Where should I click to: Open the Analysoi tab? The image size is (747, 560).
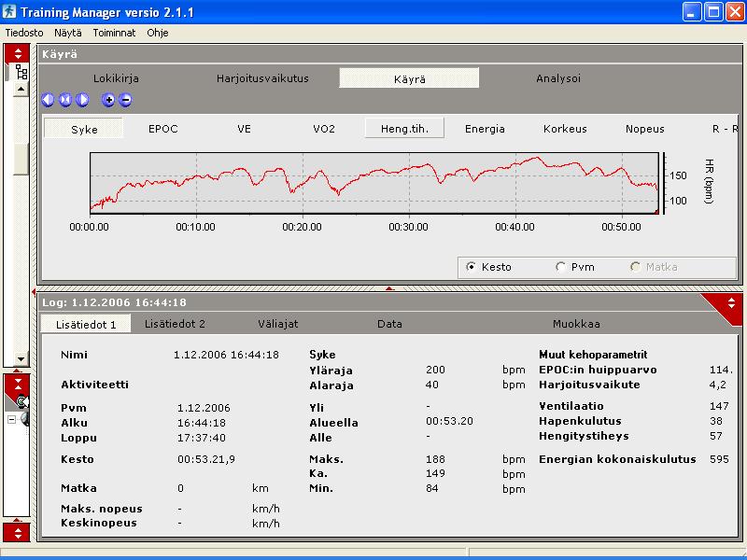point(558,78)
